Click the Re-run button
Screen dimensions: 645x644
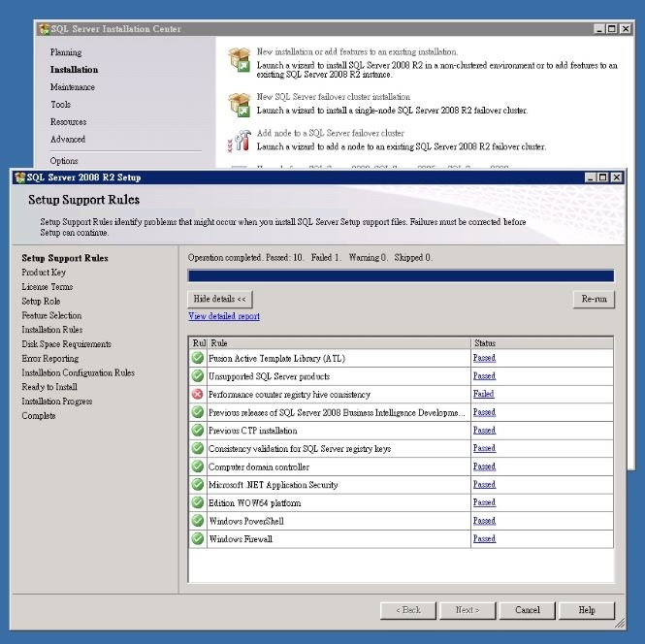click(x=594, y=299)
